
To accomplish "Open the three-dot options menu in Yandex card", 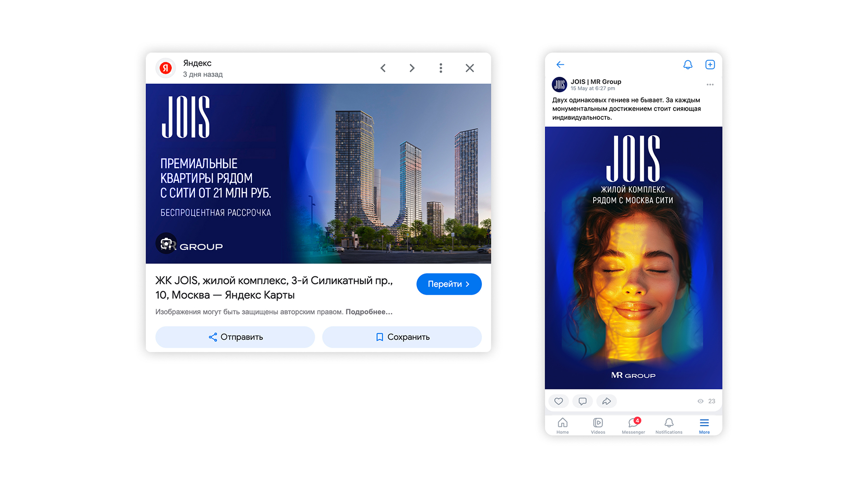I will [x=441, y=68].
